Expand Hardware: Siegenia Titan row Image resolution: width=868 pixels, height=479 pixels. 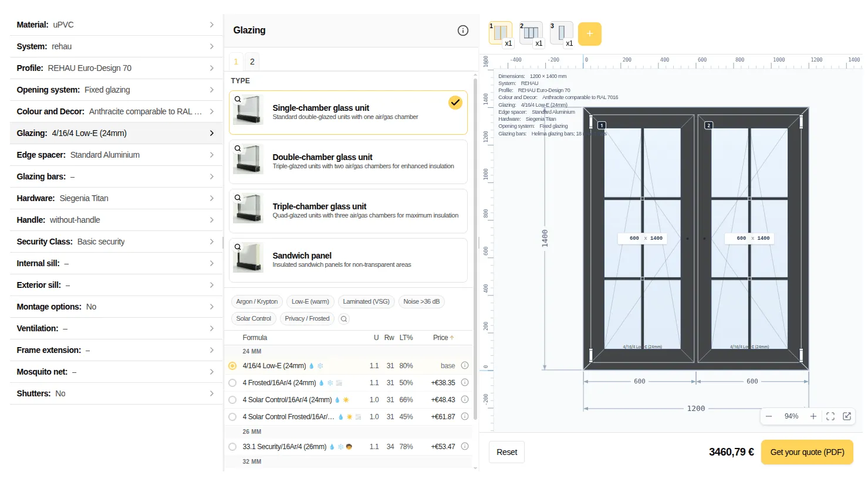tap(115, 198)
